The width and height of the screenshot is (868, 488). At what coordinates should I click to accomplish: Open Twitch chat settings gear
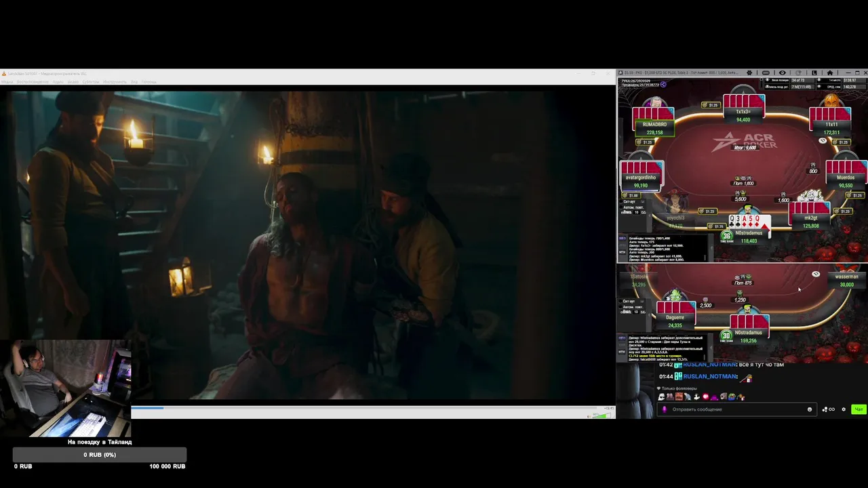[844, 409]
